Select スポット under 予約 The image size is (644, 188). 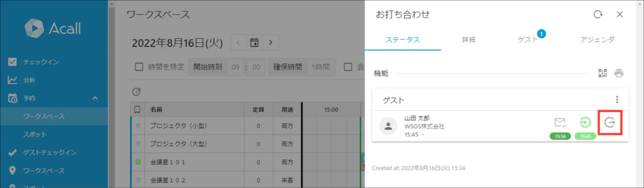click(x=54, y=135)
